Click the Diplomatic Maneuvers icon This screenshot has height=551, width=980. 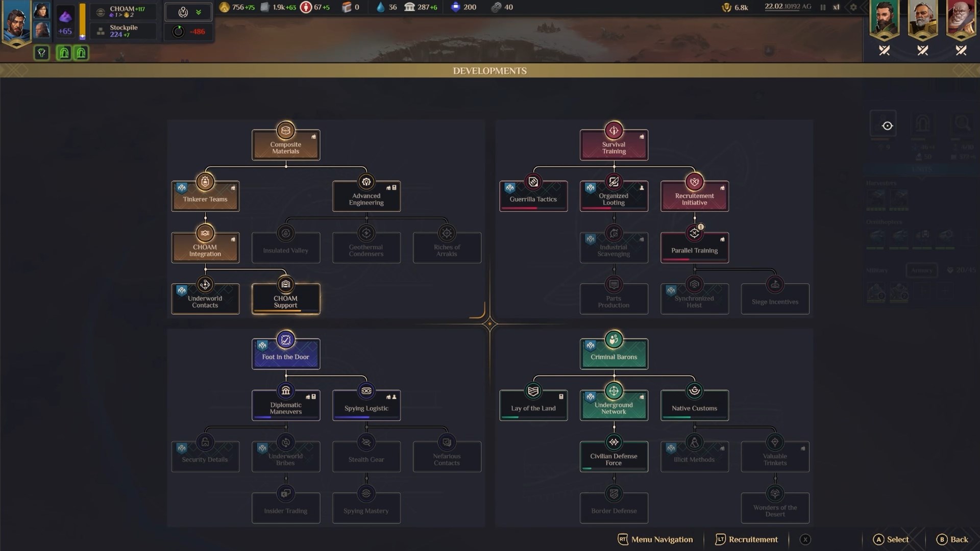pyautogui.click(x=286, y=391)
